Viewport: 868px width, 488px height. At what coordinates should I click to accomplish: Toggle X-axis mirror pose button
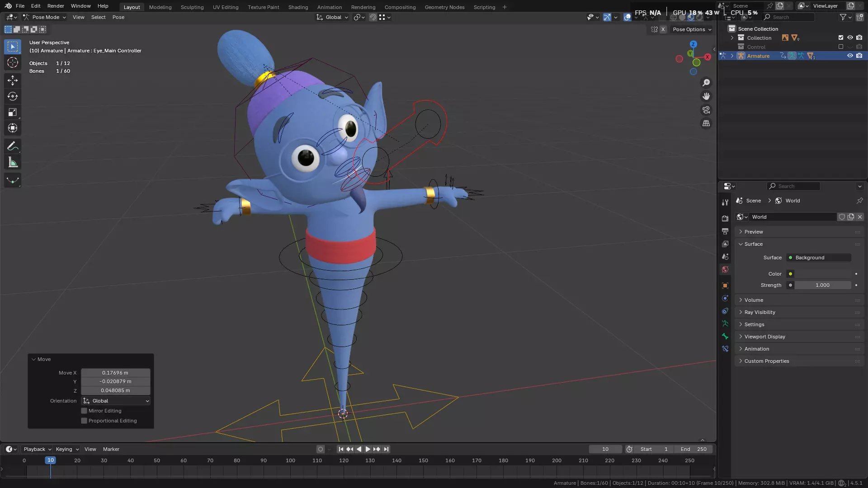(663, 29)
